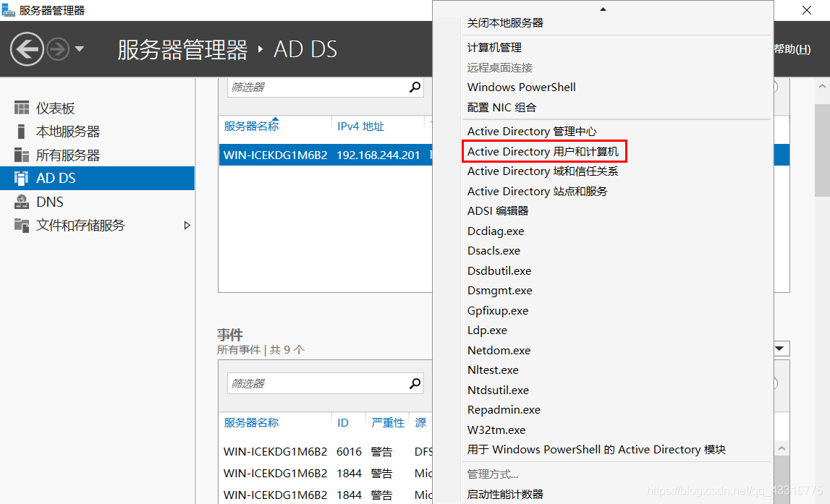Run Nltest.exe from the menu

pyautogui.click(x=493, y=370)
